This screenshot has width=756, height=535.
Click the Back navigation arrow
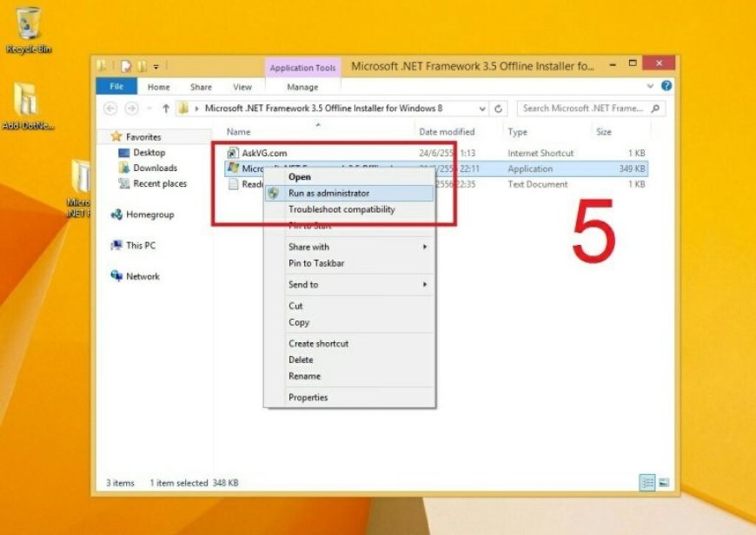coord(110,109)
